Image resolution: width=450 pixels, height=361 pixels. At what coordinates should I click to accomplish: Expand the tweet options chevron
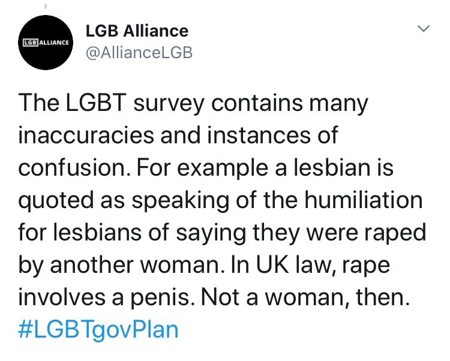click(424, 28)
